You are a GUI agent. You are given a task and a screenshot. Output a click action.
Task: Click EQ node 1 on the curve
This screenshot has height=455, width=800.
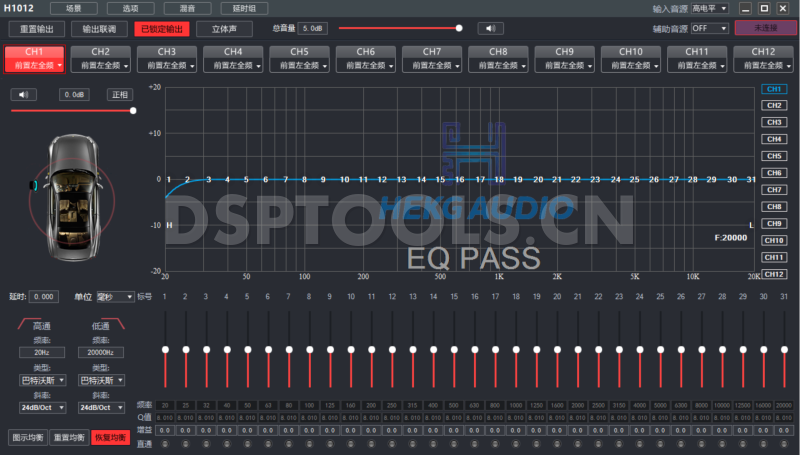point(169,180)
